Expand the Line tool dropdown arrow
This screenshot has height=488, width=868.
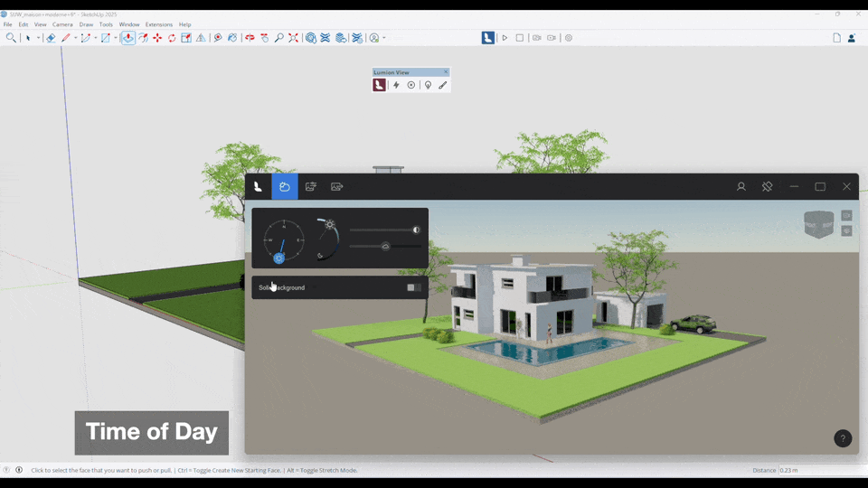tap(76, 38)
